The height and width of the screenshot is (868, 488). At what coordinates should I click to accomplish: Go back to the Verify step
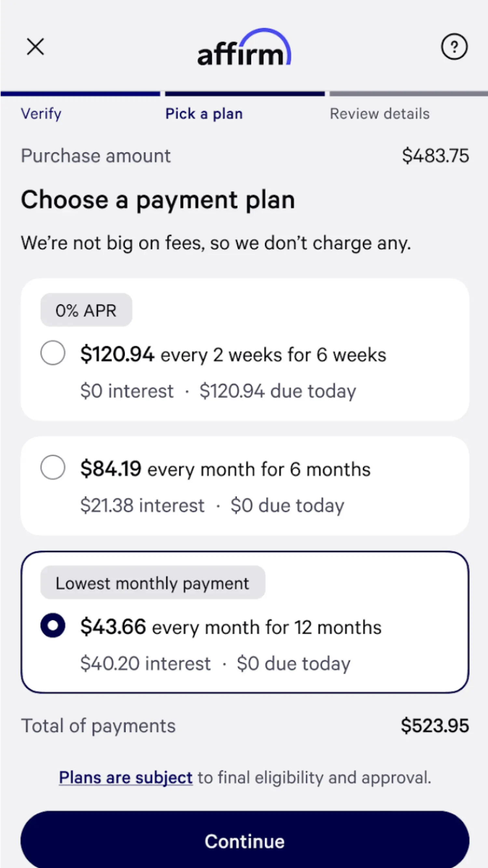point(41,114)
